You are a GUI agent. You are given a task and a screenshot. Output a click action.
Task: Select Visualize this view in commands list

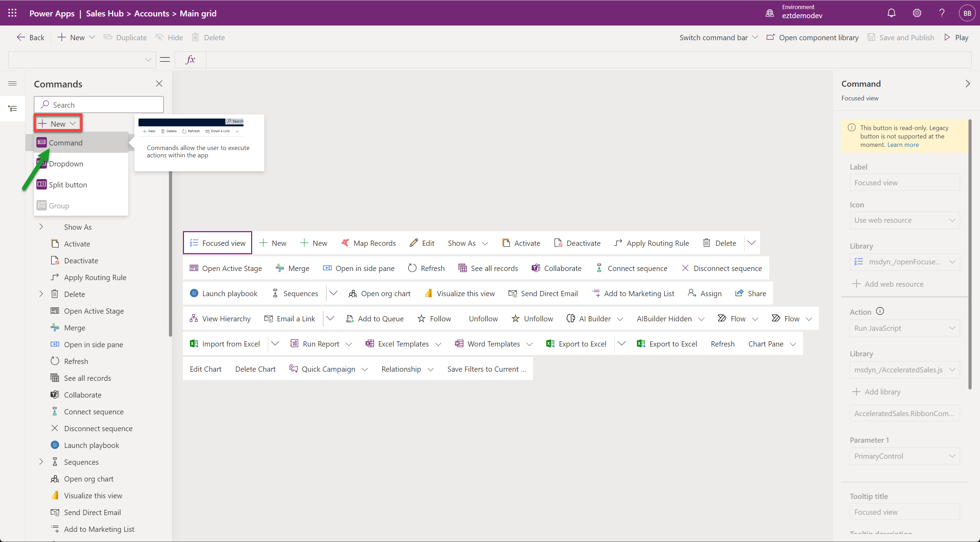tap(93, 495)
